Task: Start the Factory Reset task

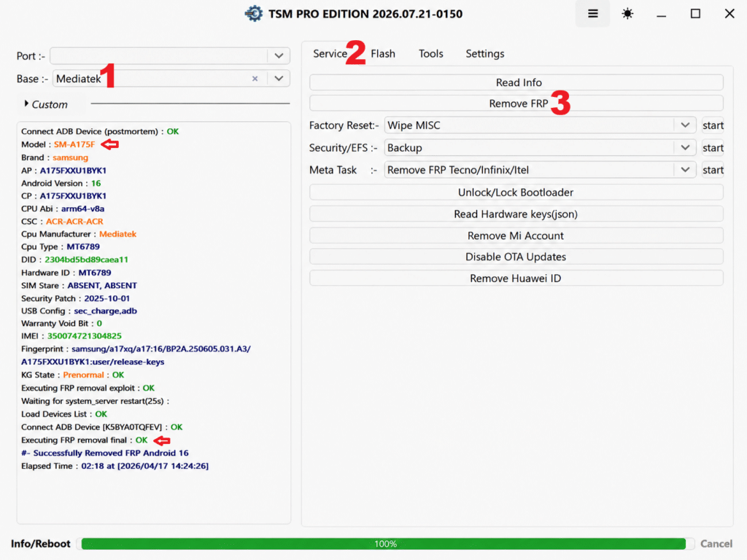Action: [713, 125]
